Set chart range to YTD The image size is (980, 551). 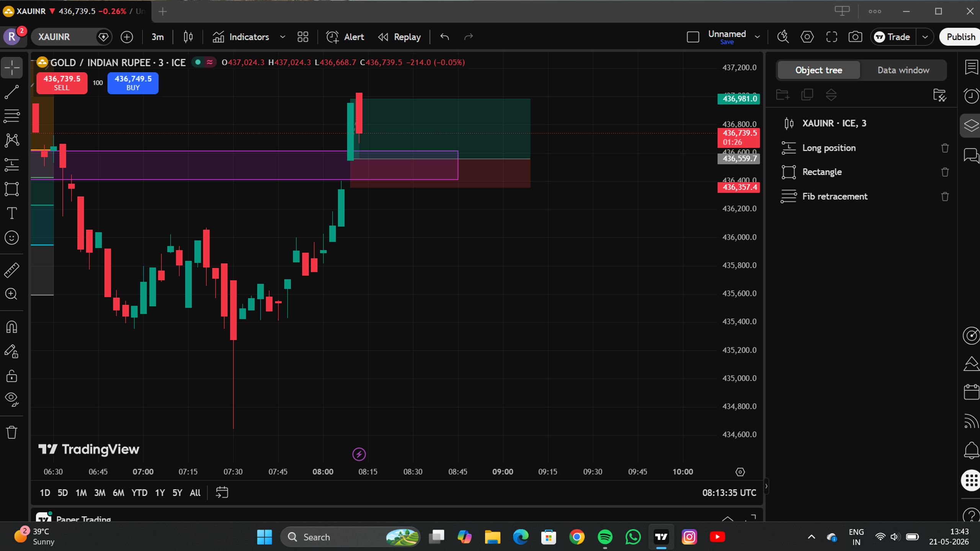coord(139,492)
